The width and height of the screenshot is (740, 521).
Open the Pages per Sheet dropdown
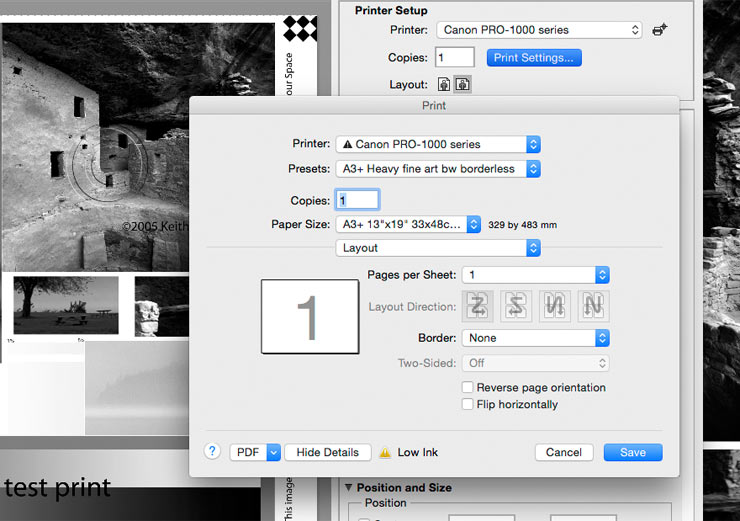(x=536, y=275)
